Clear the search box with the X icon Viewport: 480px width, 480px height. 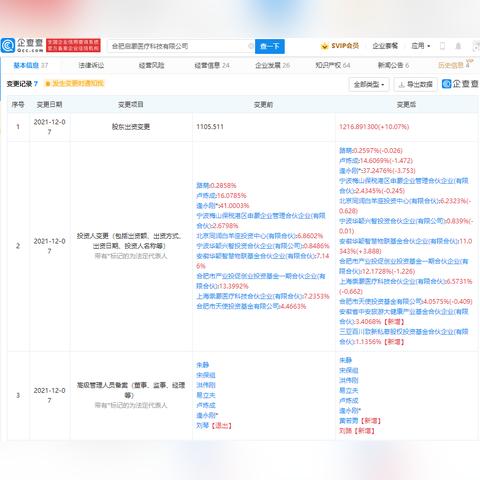(251, 46)
